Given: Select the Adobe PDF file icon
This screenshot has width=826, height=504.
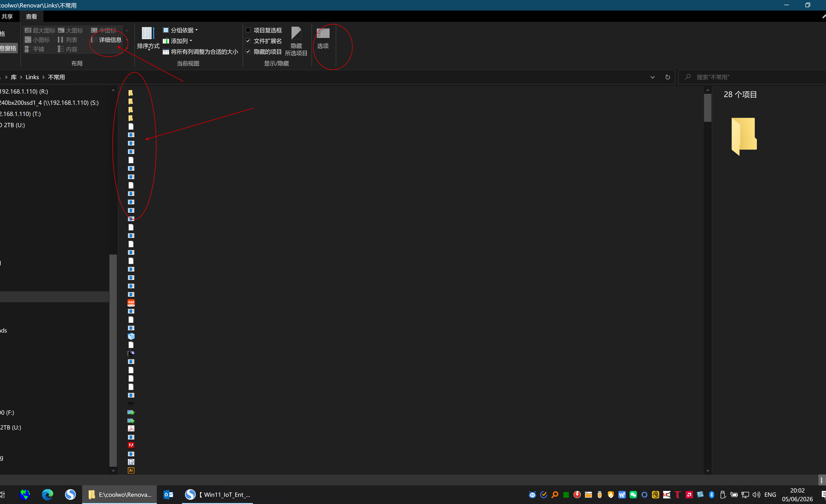Looking at the screenshot, I should pos(131,429).
